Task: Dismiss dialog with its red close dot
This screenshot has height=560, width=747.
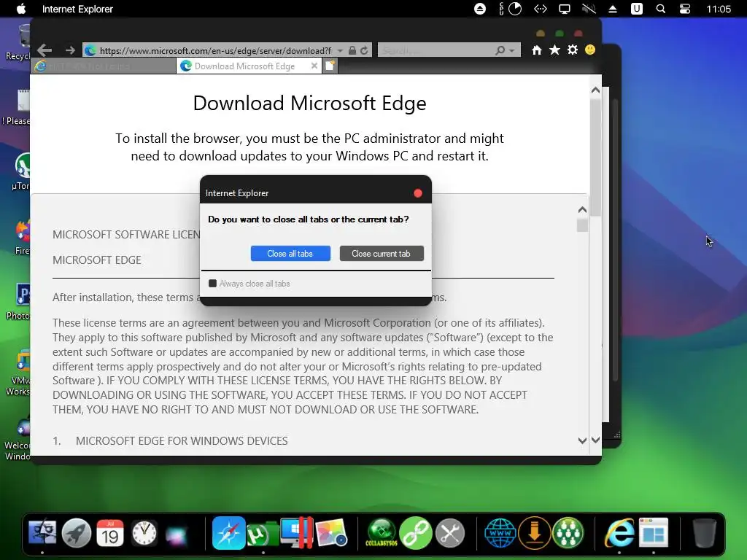Action: [x=418, y=192]
